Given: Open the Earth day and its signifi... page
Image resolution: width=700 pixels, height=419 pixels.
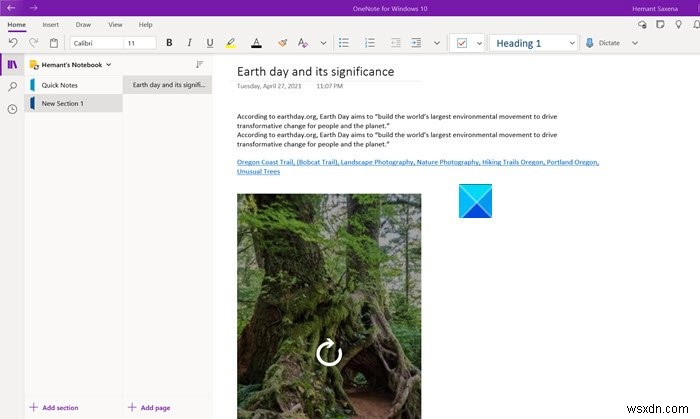Looking at the screenshot, I should click(167, 85).
